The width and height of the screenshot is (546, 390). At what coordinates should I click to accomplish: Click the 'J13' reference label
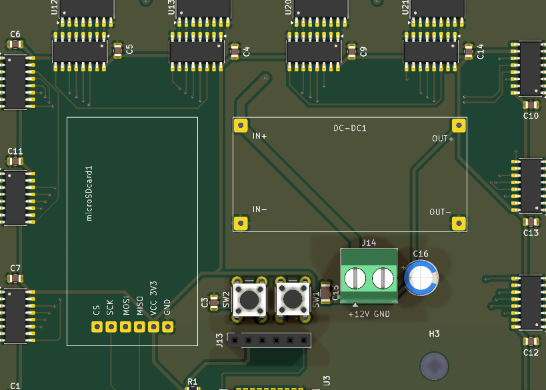[x=219, y=340]
